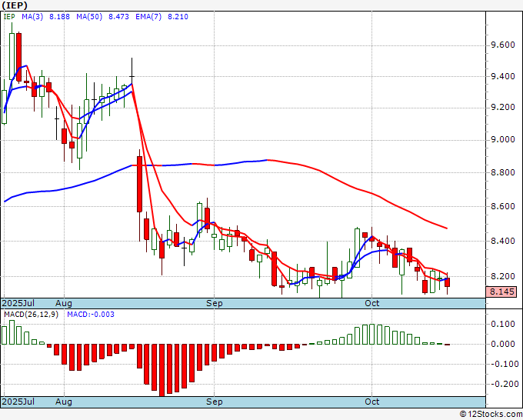The width and height of the screenshot is (523, 420).
Task: Click the 0.100 MACD axis label
Action: [503, 325]
